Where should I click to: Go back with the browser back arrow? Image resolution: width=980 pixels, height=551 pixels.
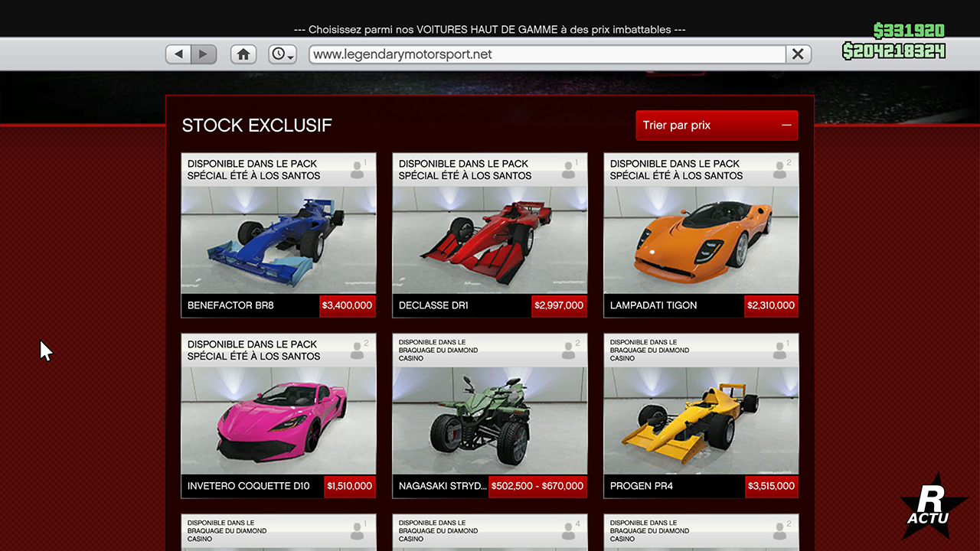tap(179, 54)
